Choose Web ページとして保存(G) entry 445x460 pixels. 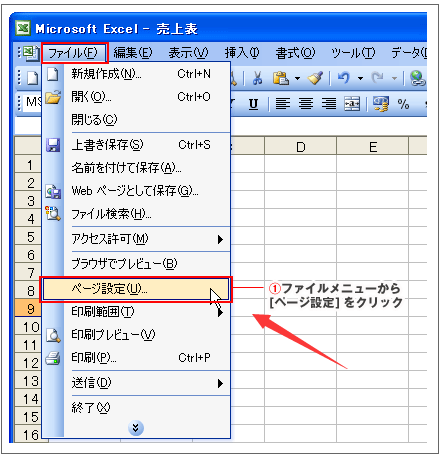(x=137, y=191)
